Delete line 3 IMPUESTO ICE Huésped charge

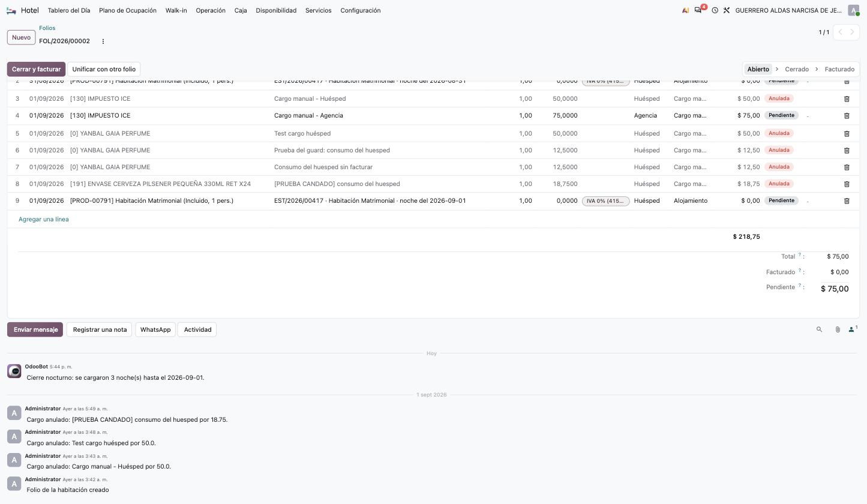[847, 98]
